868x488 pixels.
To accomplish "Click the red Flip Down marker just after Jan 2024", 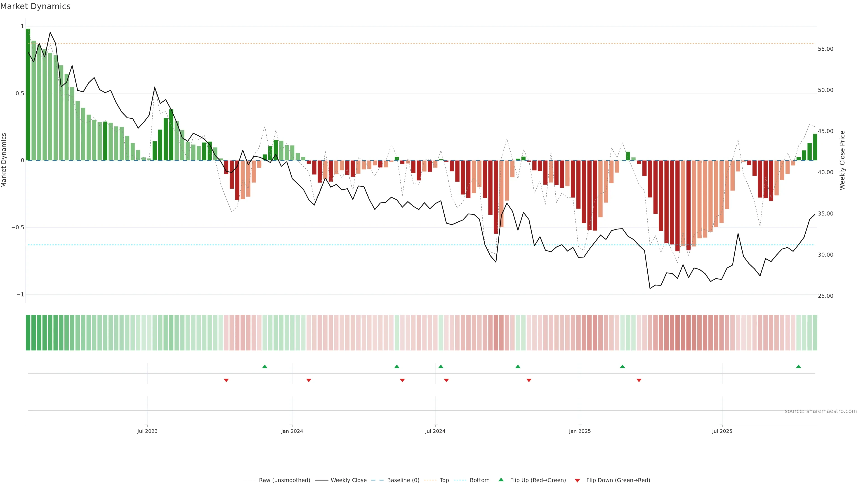I will point(309,380).
